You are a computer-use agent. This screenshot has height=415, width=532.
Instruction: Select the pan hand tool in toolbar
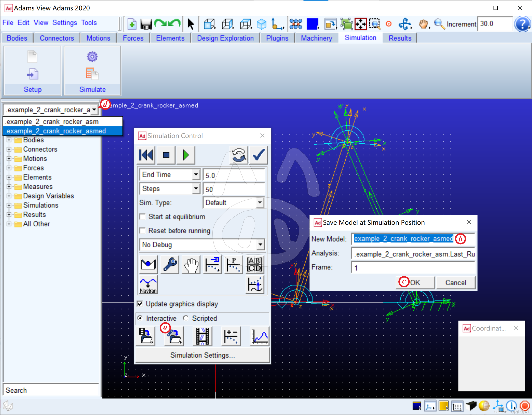(423, 24)
